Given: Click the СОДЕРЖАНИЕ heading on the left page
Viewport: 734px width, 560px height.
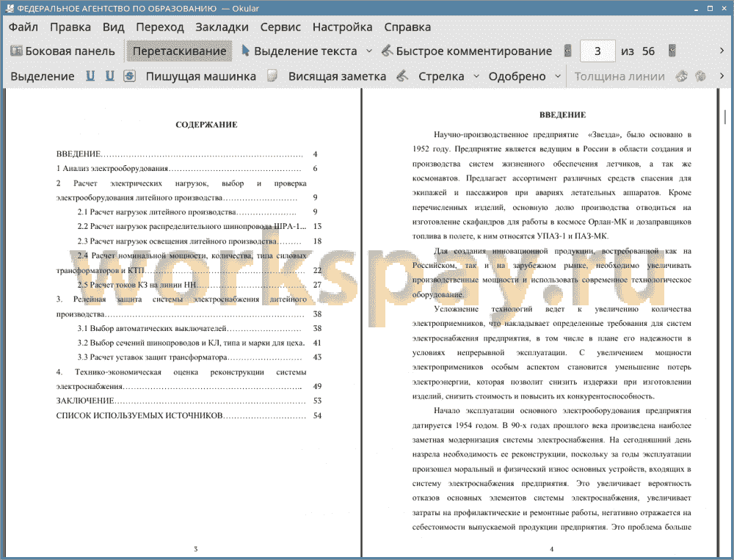Looking at the screenshot, I should pyautogui.click(x=206, y=125).
